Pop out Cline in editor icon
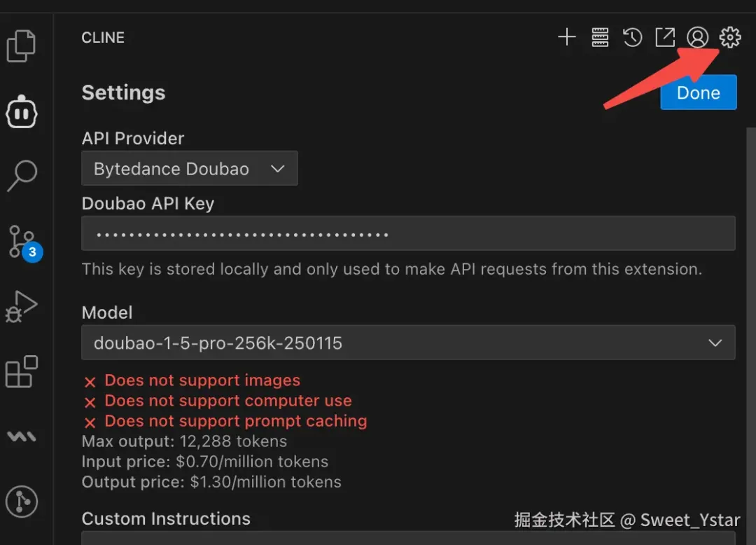 [x=664, y=37]
